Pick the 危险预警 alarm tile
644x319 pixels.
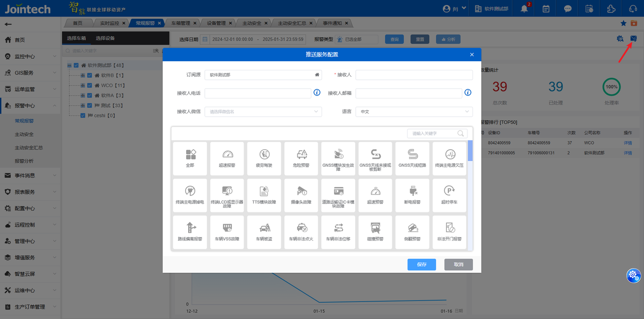pyautogui.click(x=301, y=158)
